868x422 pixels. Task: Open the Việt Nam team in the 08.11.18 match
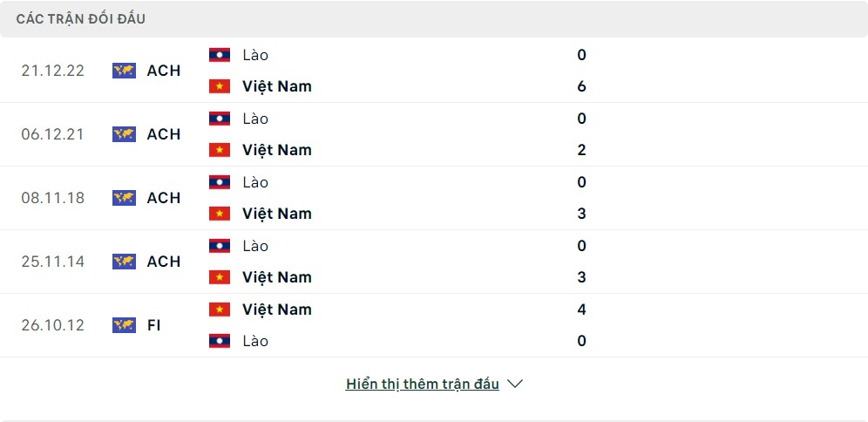coord(276,214)
